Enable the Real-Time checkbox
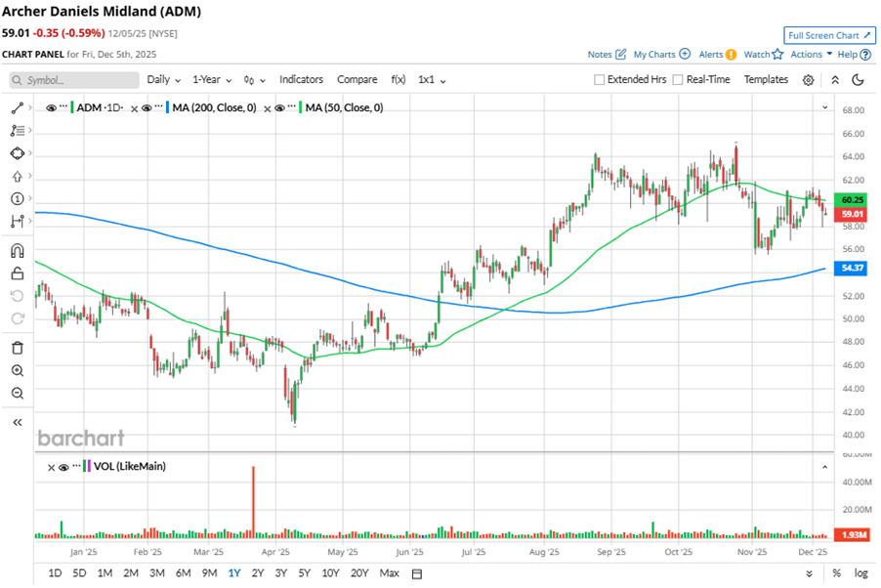This screenshot has height=588, width=881. click(x=678, y=80)
